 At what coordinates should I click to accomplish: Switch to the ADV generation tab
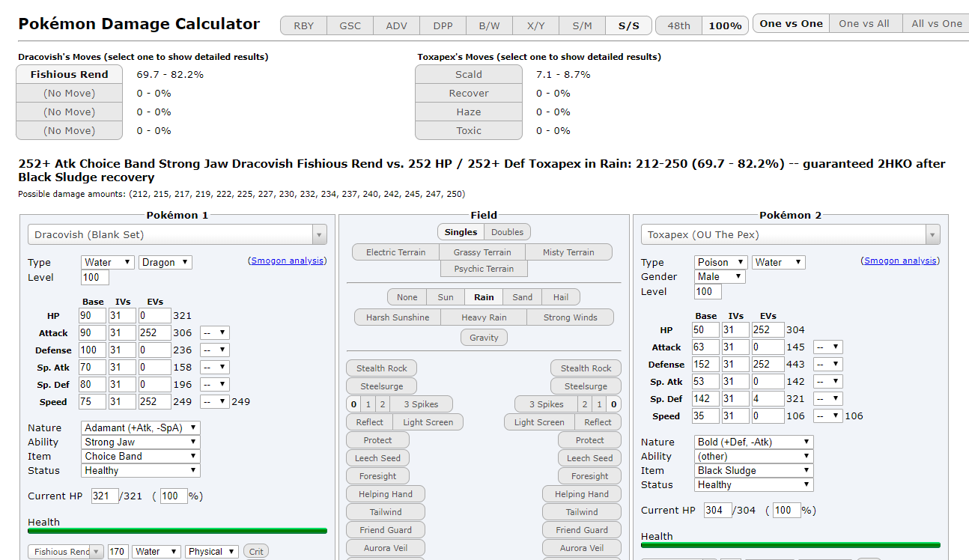pos(396,25)
